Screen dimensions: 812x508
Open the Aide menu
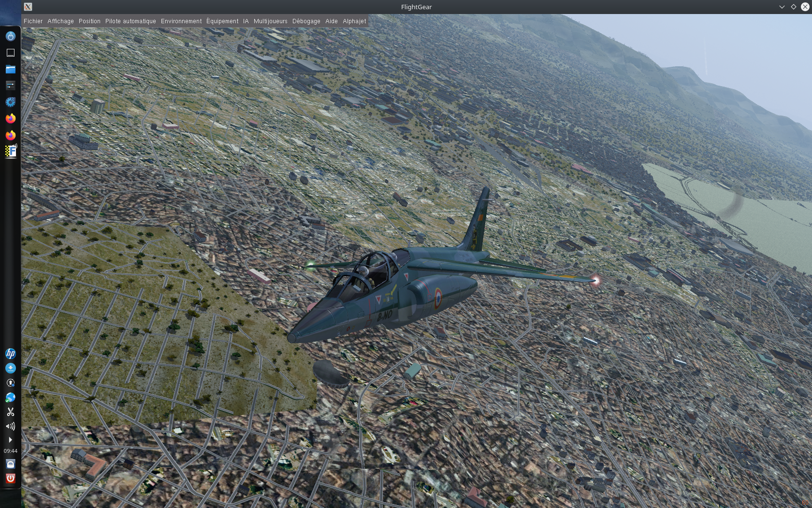click(x=332, y=21)
